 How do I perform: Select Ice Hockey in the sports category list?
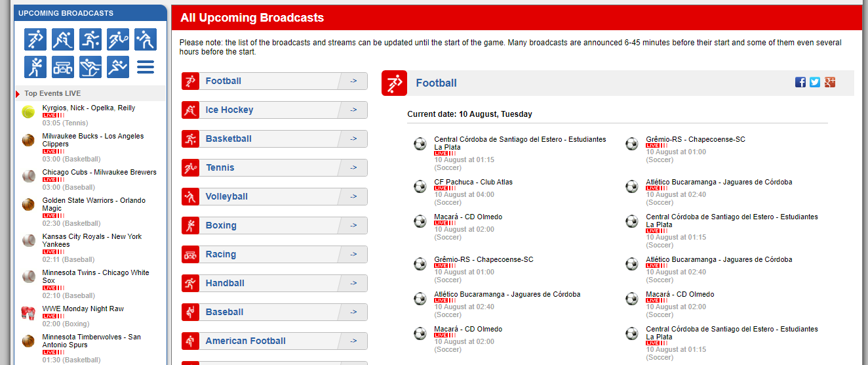pos(229,110)
